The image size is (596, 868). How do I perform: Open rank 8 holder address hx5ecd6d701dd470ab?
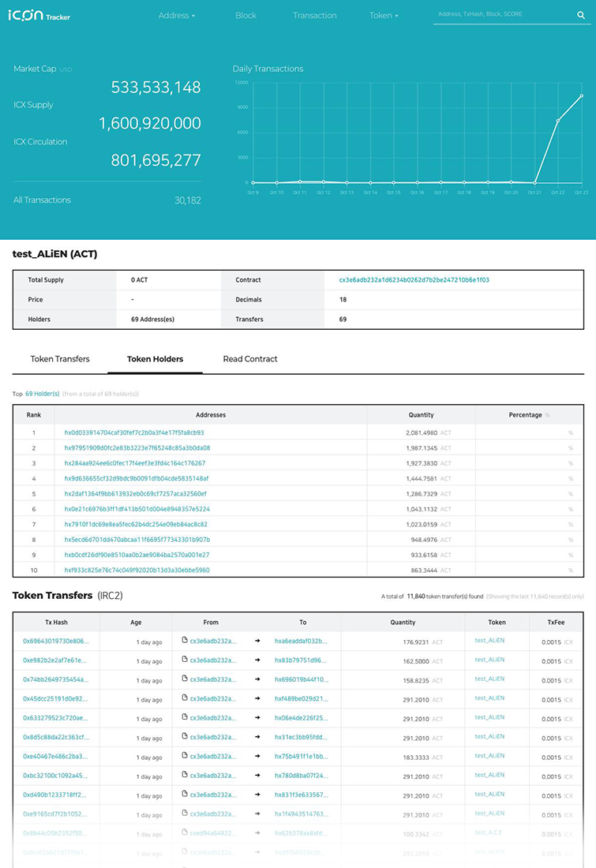(x=137, y=539)
